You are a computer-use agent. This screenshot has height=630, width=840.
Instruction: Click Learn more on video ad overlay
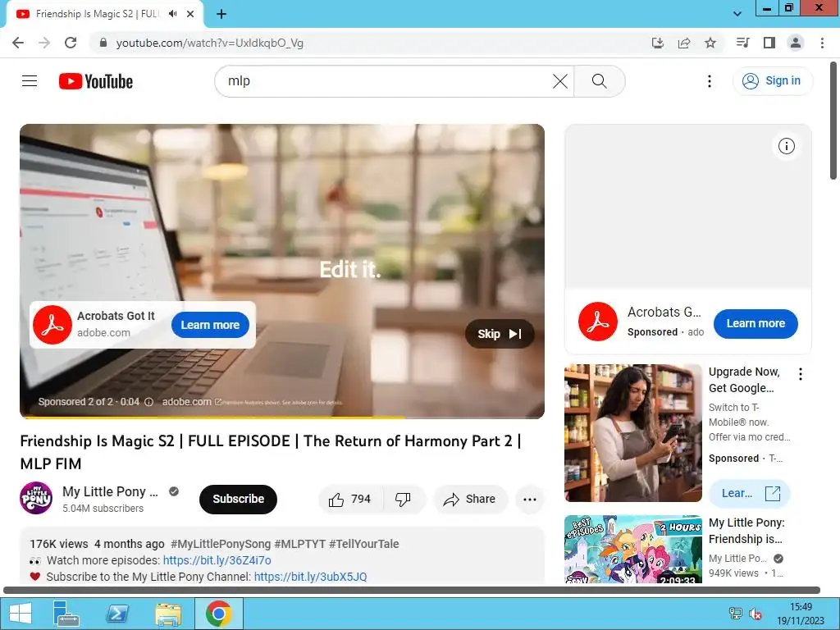coord(210,325)
